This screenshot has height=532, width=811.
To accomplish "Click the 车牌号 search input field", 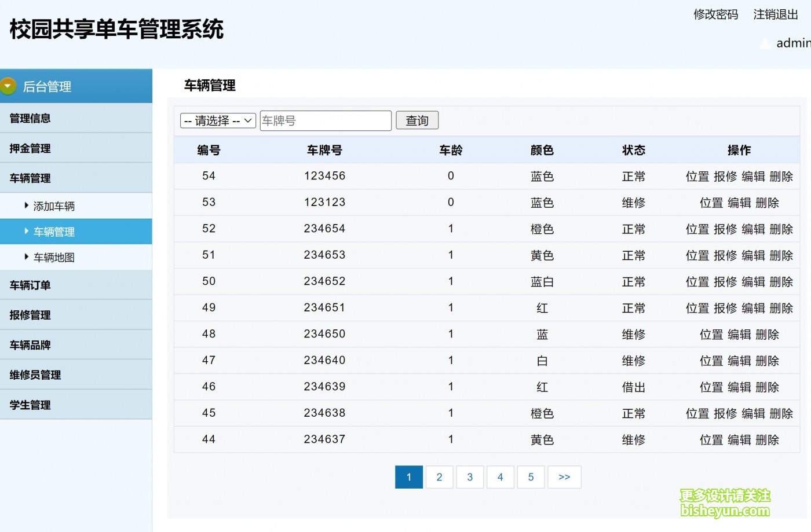I will pos(326,120).
